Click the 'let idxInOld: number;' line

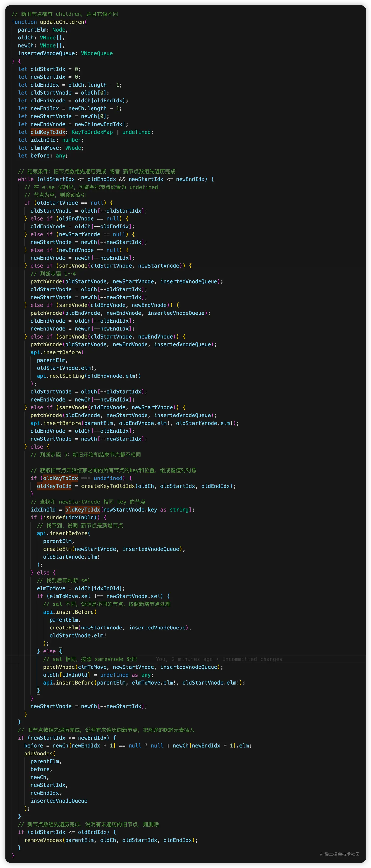point(51,140)
